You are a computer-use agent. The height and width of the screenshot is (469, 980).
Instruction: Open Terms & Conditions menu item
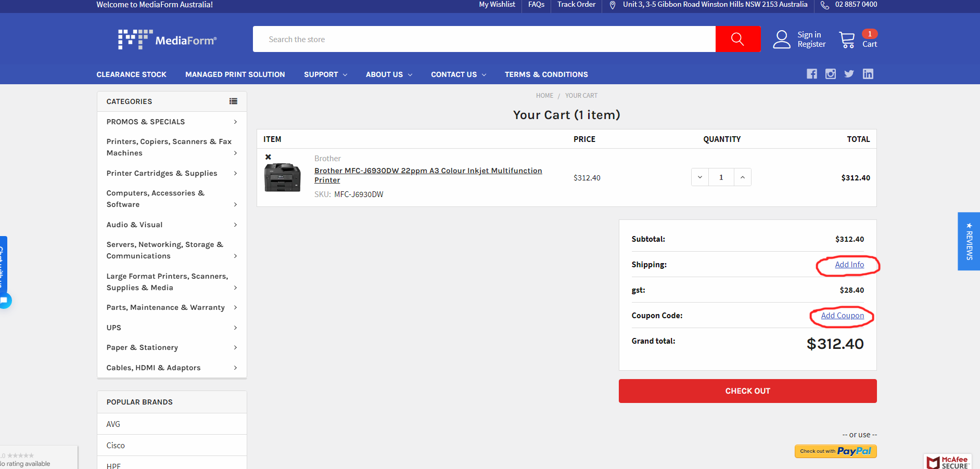point(546,74)
